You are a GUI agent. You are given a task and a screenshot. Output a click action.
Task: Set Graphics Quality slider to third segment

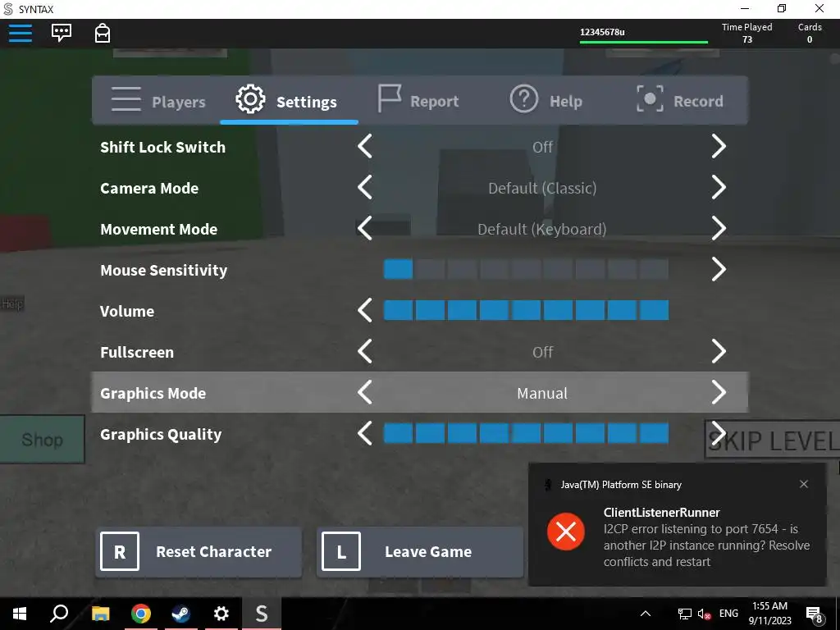pyautogui.click(x=462, y=433)
